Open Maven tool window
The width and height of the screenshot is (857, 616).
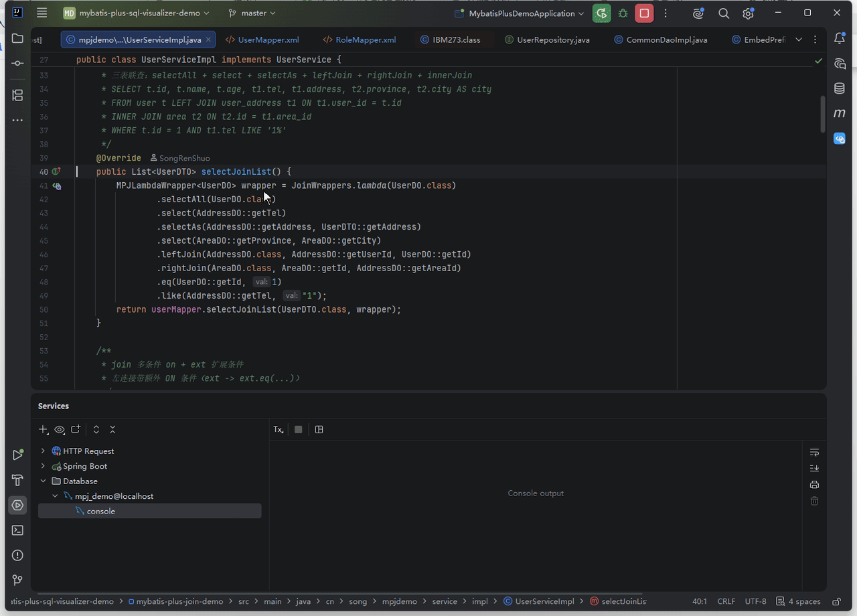[x=840, y=113]
